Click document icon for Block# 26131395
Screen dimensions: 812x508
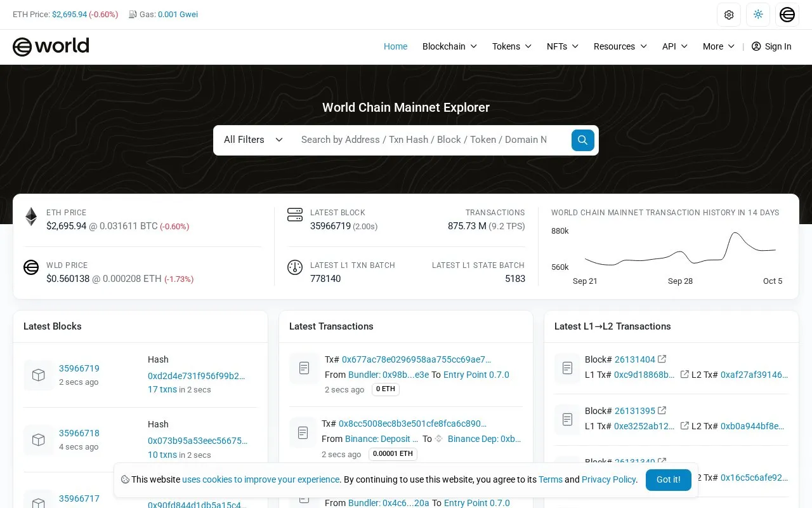pyautogui.click(x=568, y=419)
